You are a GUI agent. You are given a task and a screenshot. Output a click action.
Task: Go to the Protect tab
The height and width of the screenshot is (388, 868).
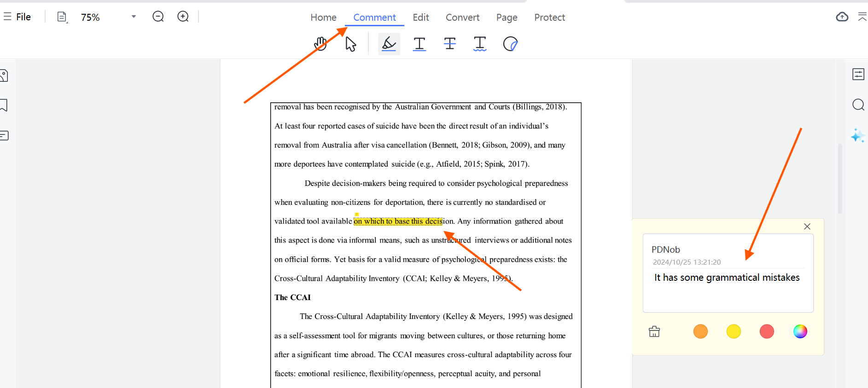(549, 17)
